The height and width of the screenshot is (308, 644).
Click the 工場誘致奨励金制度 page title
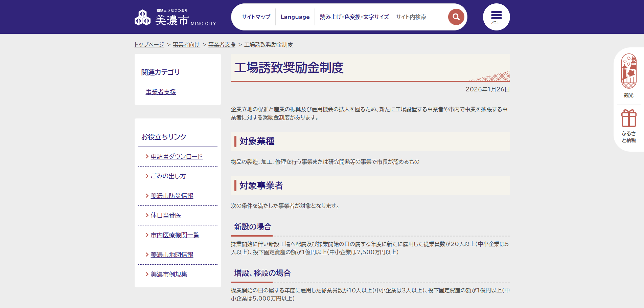click(289, 68)
